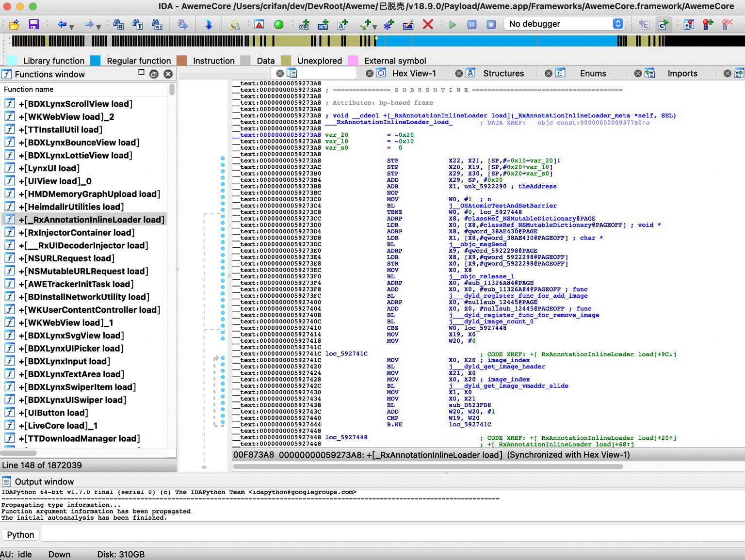Close the Enums tab

coord(549,74)
